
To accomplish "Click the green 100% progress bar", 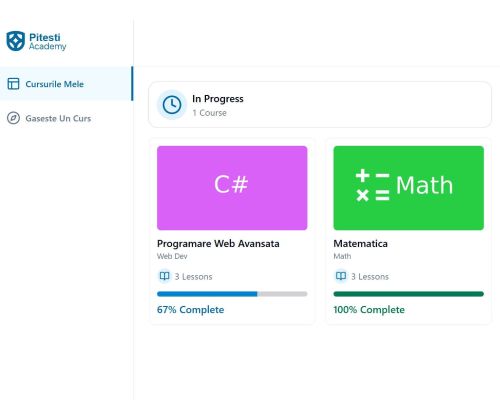I will 408,294.
